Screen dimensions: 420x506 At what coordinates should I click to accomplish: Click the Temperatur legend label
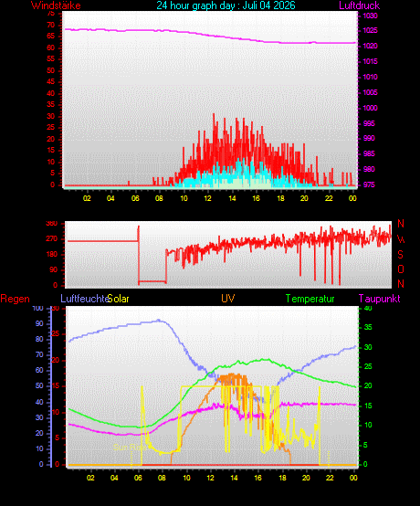[310, 299]
